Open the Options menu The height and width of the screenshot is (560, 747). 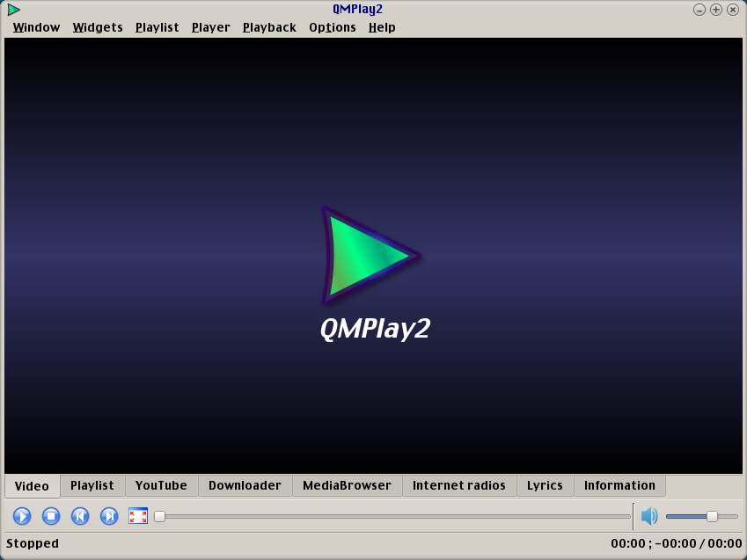click(x=333, y=27)
